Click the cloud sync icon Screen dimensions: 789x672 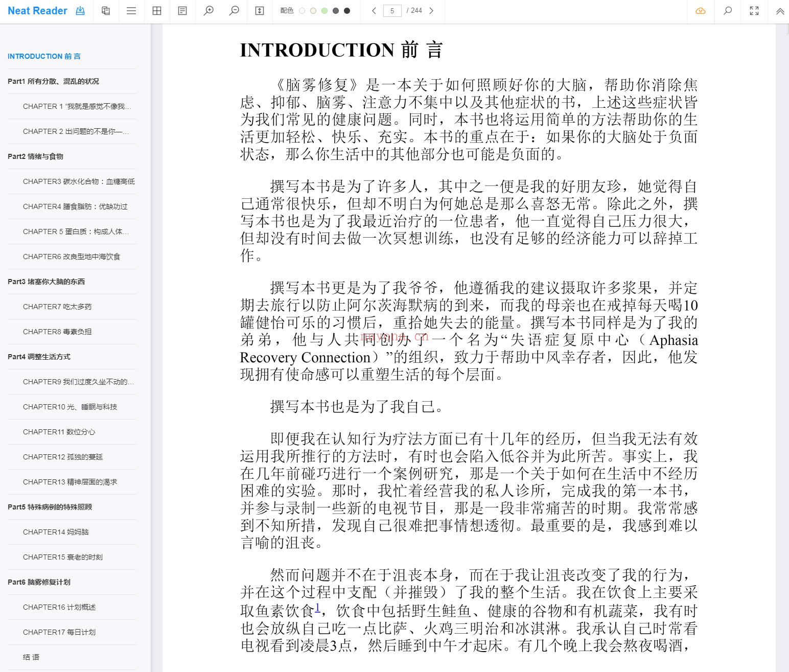(x=701, y=11)
